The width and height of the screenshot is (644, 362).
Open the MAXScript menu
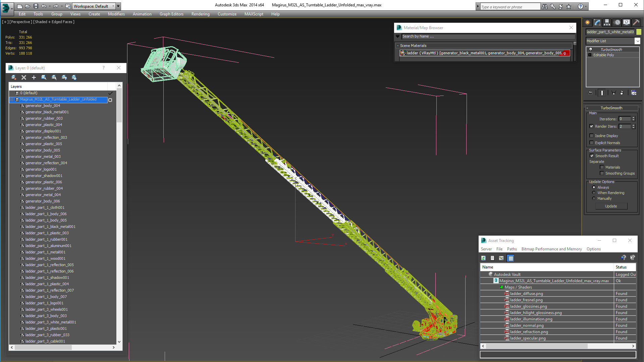[254, 14]
